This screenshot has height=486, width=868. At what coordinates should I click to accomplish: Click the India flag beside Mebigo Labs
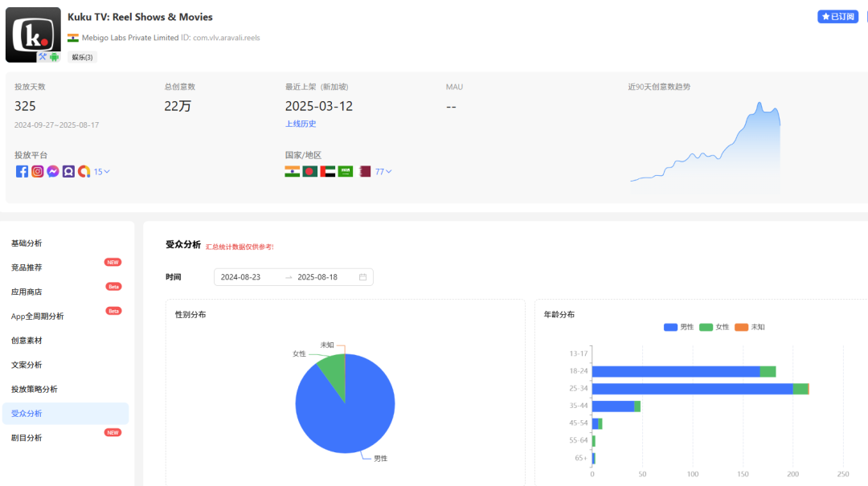73,38
